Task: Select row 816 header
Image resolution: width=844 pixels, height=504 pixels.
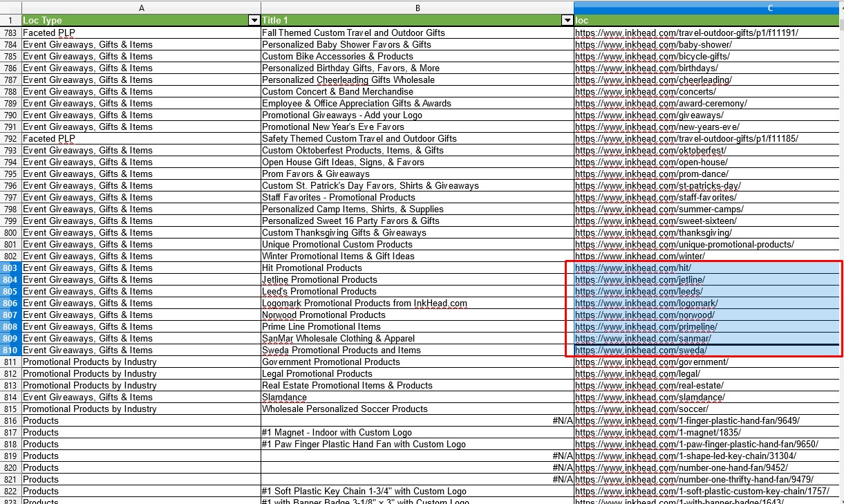Action: [10, 421]
